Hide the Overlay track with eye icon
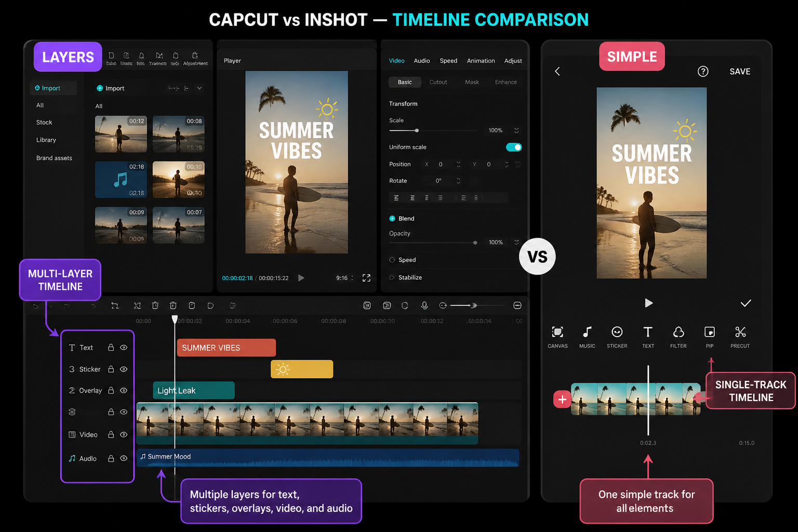 pos(124,391)
